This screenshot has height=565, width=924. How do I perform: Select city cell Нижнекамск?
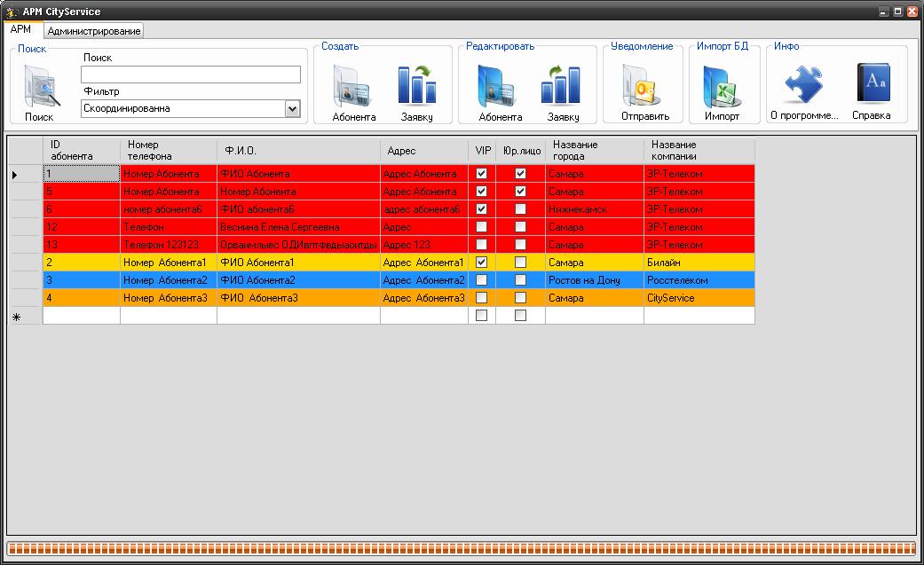point(595,209)
